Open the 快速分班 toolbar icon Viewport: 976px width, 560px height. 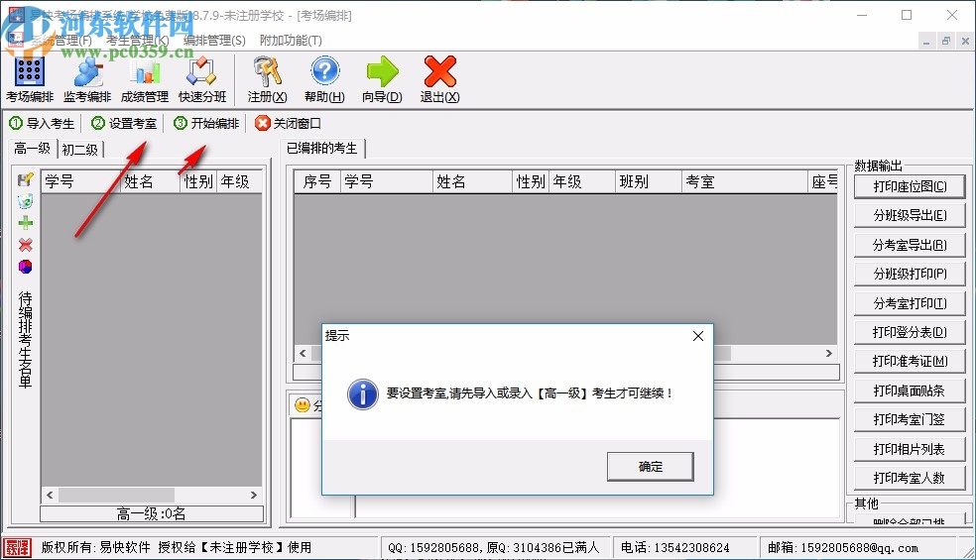click(202, 79)
